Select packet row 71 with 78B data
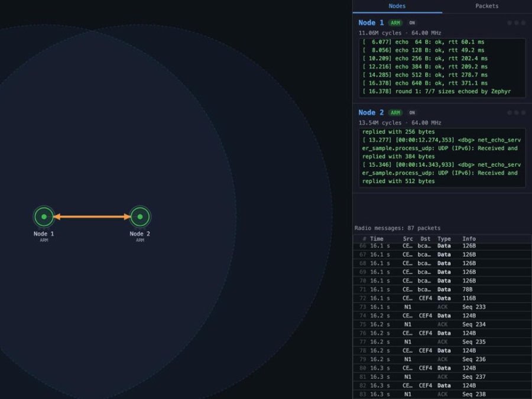 442,290
